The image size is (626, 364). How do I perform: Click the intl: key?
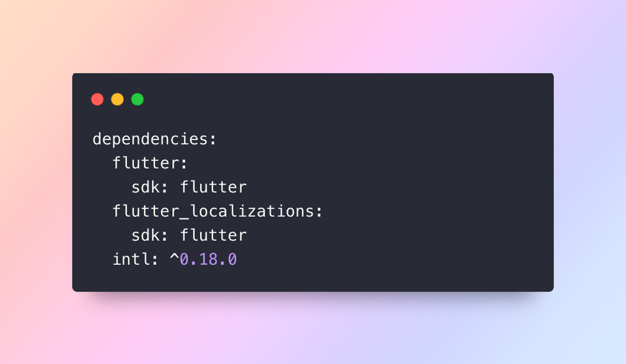click(135, 259)
